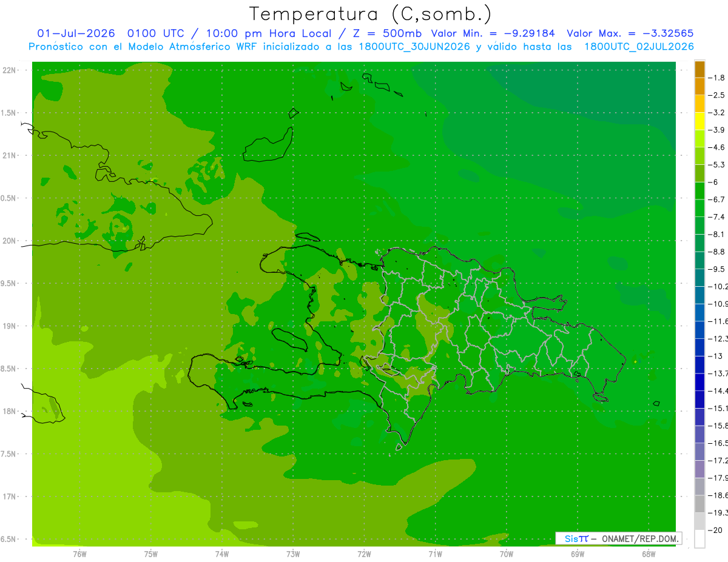Select the green swatch between -6 and -6.7
This screenshot has height=562, width=728.
[x=699, y=191]
